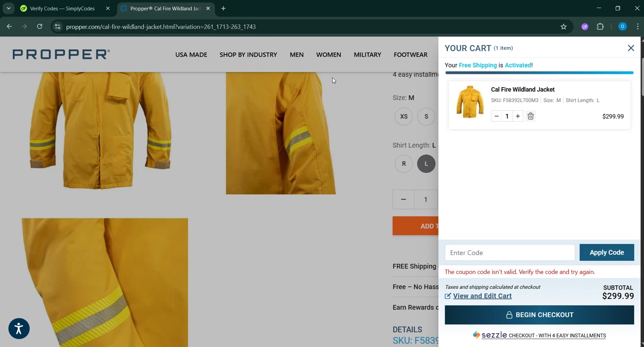Viewport: 644px width, 347px height.
Task: Open a new browser tab
Action: 223,9
